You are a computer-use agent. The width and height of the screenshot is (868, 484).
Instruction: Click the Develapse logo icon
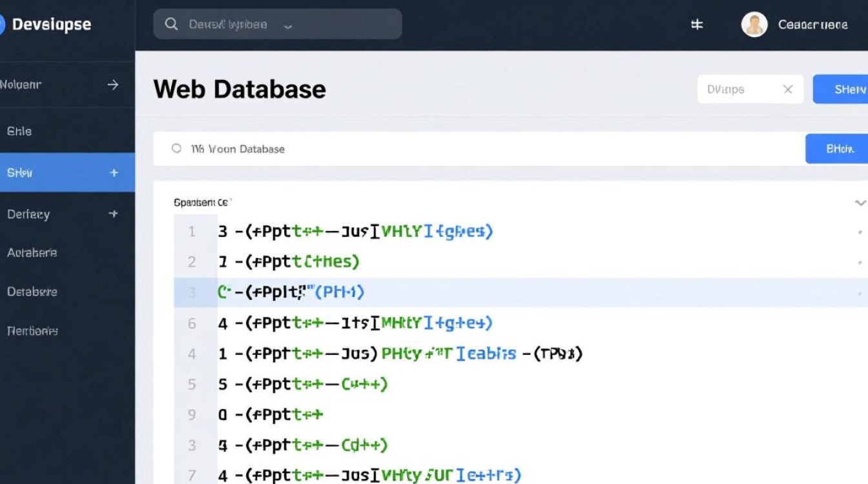pos(2,25)
